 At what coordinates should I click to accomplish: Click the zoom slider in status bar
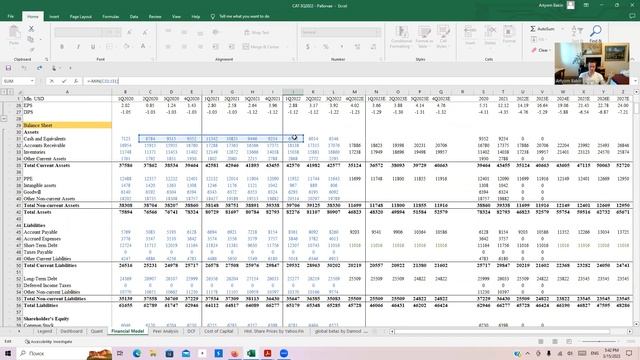[x=599, y=341]
